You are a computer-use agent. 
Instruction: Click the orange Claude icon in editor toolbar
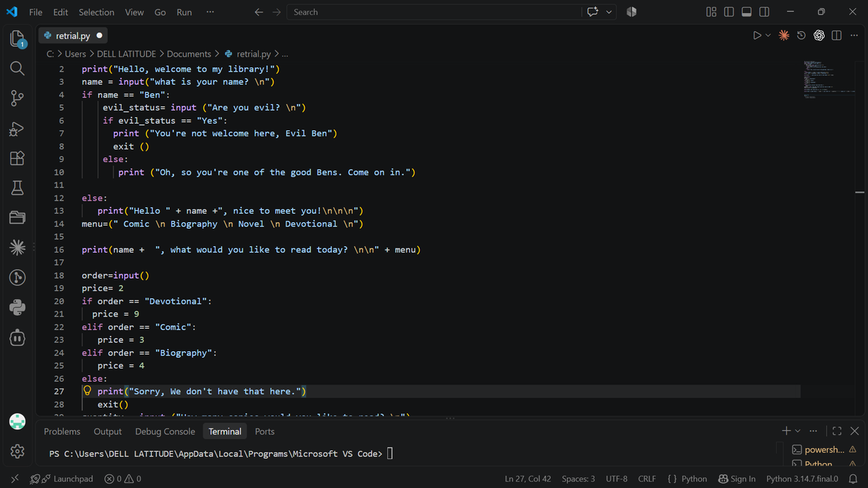tap(783, 35)
